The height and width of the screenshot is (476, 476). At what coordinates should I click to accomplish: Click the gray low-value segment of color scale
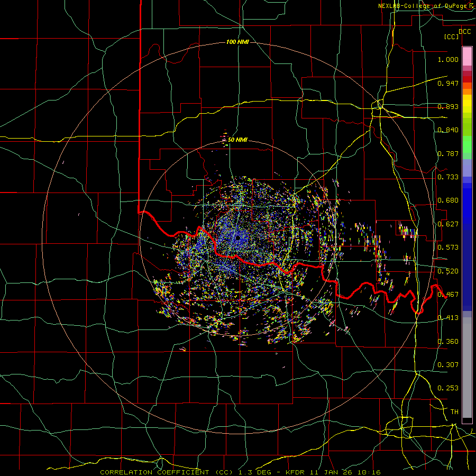click(467, 368)
